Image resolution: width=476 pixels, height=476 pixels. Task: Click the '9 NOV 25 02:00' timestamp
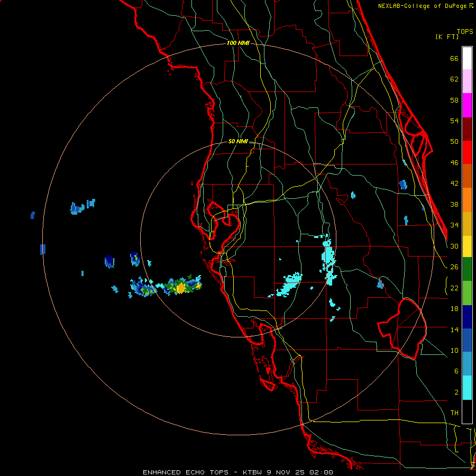300,472
